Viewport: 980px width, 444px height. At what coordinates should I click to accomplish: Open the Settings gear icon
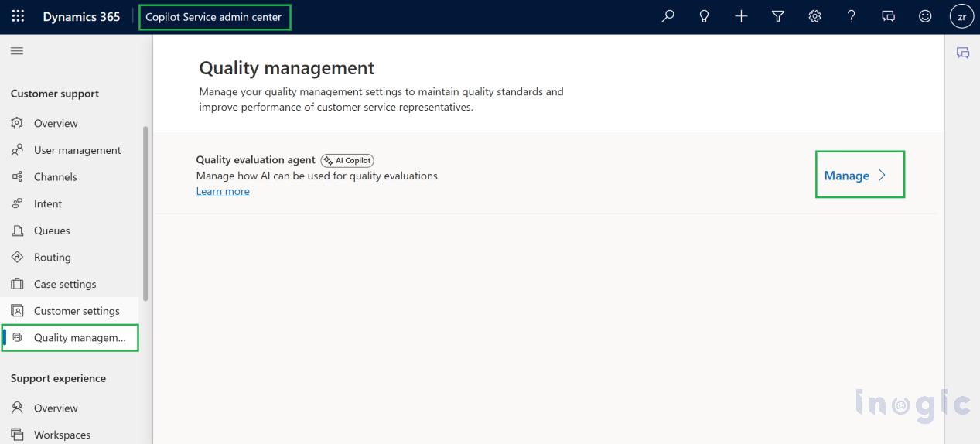(x=814, y=16)
